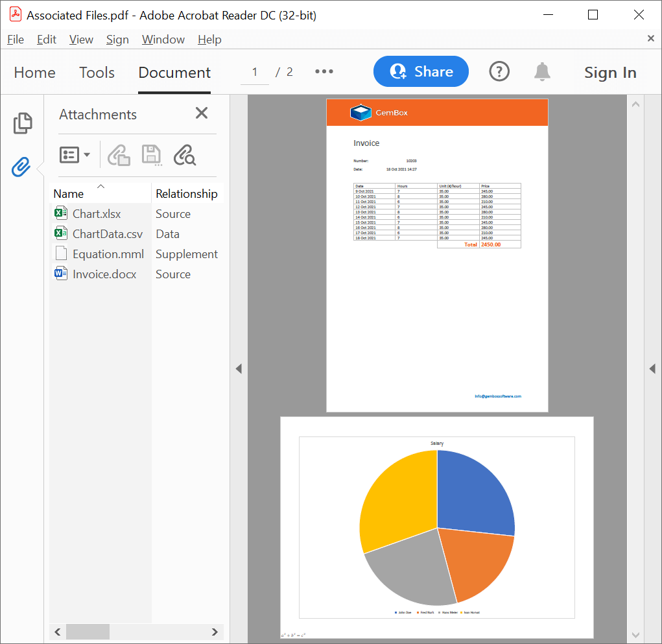Sort attachments by Name column header
Viewport: 662px width, 644px height.
[x=69, y=194]
